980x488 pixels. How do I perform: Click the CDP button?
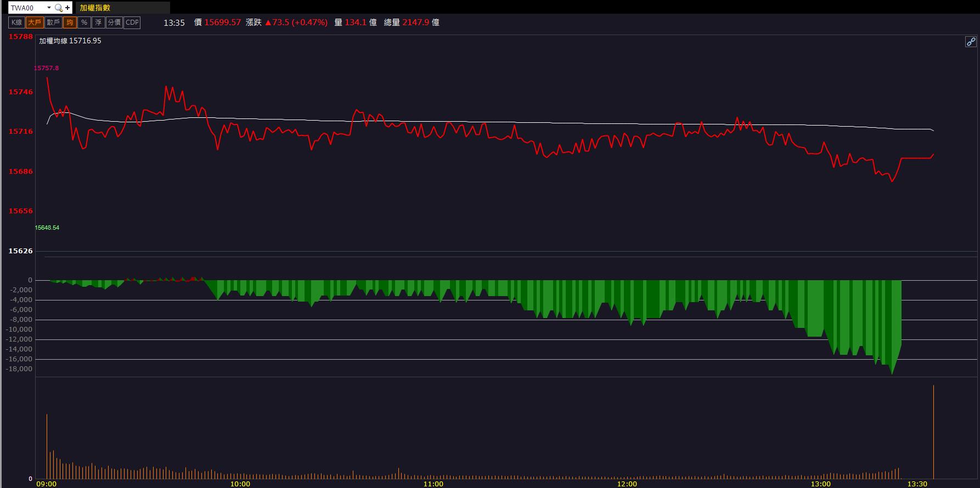[132, 22]
